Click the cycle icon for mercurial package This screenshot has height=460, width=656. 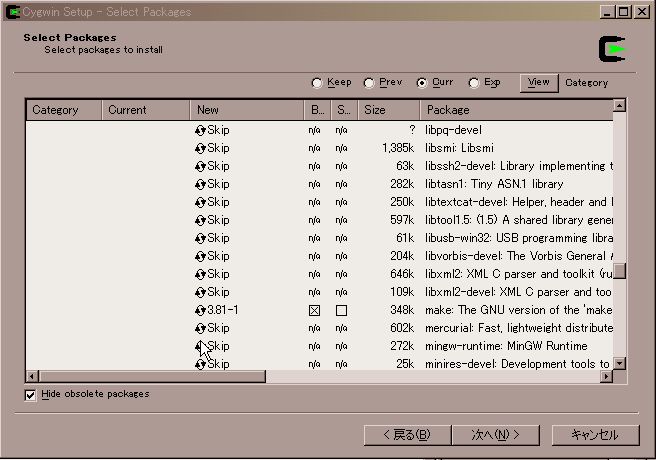[200, 328]
